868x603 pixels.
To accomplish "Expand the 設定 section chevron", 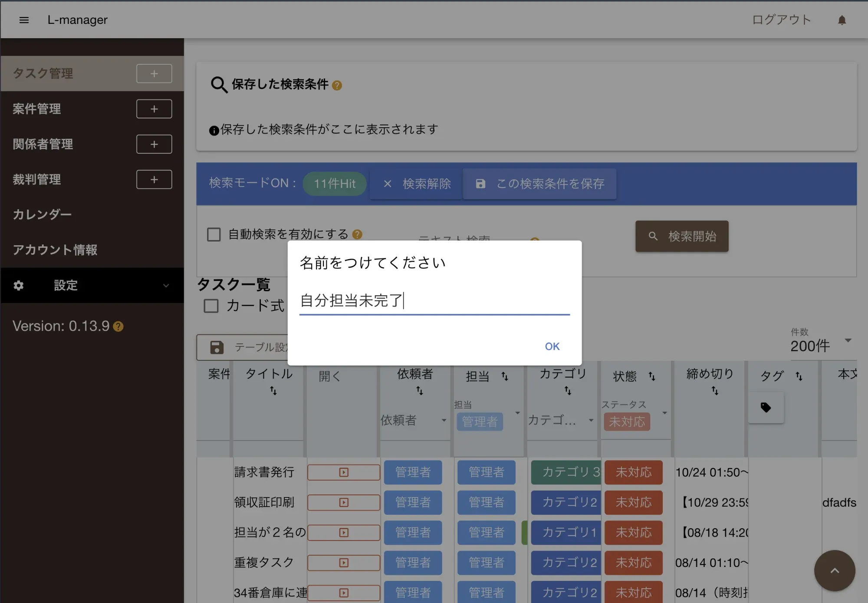I will pos(166,286).
